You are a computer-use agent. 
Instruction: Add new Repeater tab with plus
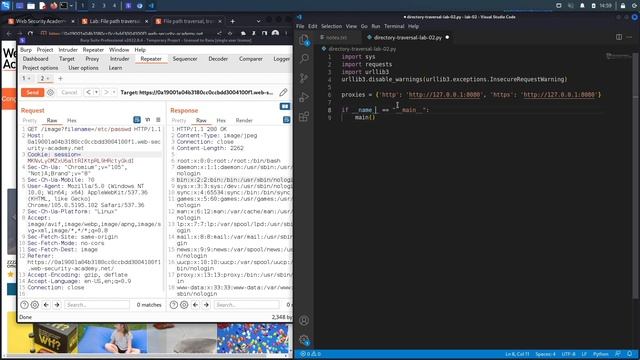(x=60, y=78)
